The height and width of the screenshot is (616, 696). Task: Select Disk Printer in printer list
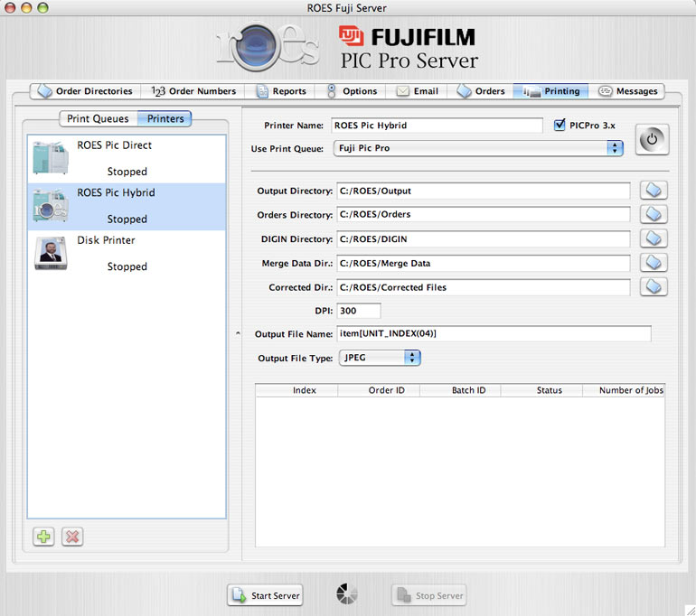point(127,254)
